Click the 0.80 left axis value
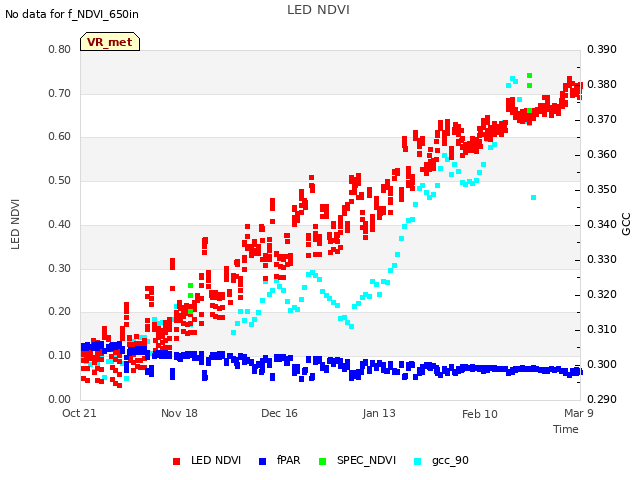 pyautogui.click(x=60, y=49)
